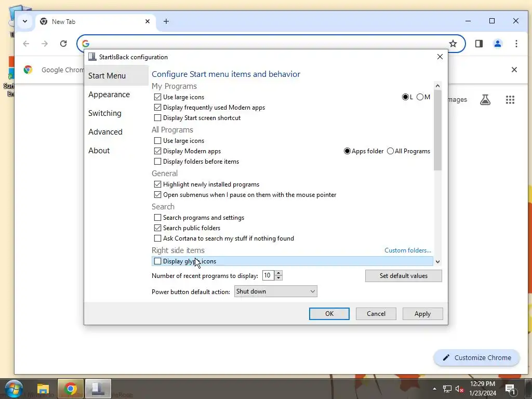The image size is (532, 399).
Task: Enable Ask Cortana to search
Action: coord(157,238)
